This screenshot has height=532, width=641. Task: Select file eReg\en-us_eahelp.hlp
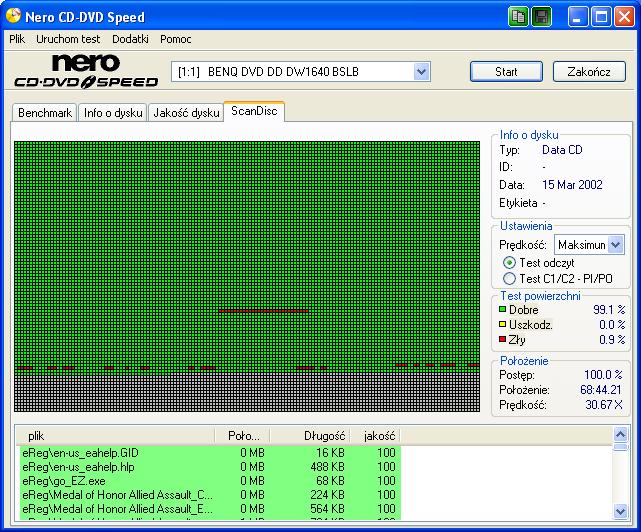(x=210, y=467)
